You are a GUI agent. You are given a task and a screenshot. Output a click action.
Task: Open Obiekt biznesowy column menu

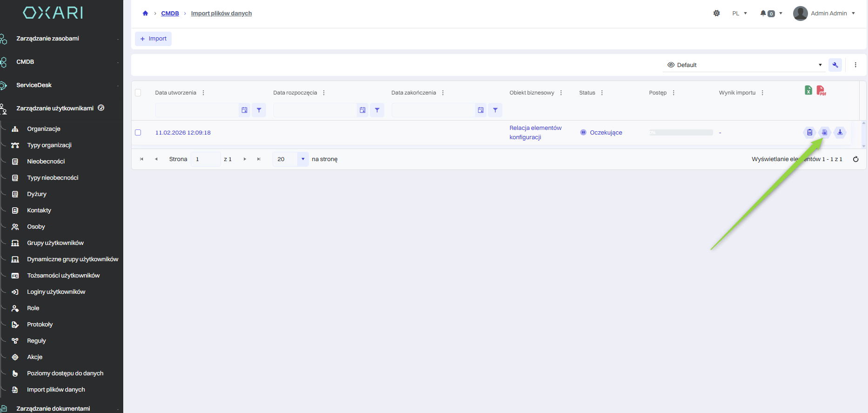pos(561,93)
